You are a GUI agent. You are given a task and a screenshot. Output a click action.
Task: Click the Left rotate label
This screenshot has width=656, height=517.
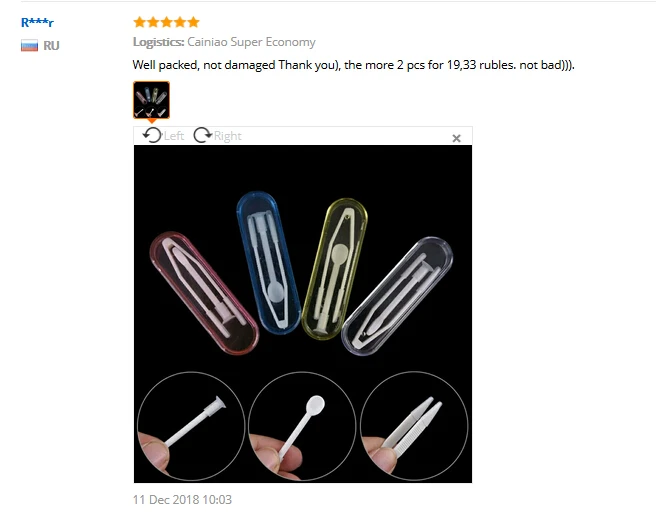(174, 136)
